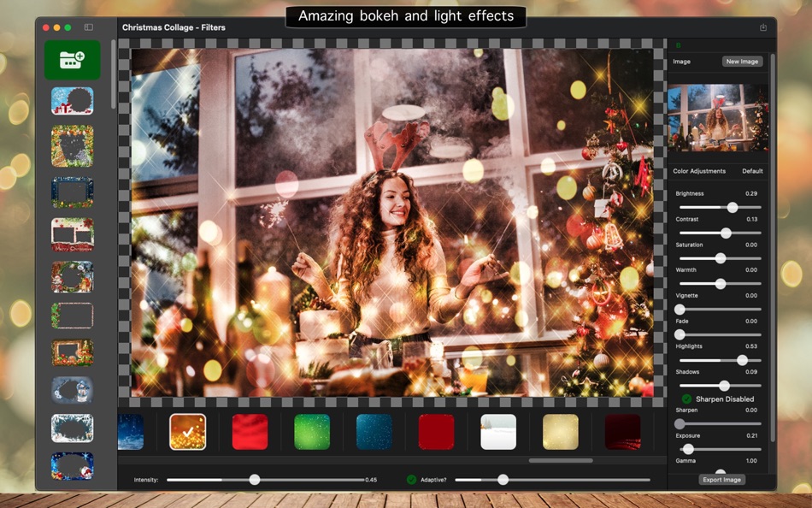Click the Brightness value 0.29
This screenshot has width=812, height=508.
(751, 193)
